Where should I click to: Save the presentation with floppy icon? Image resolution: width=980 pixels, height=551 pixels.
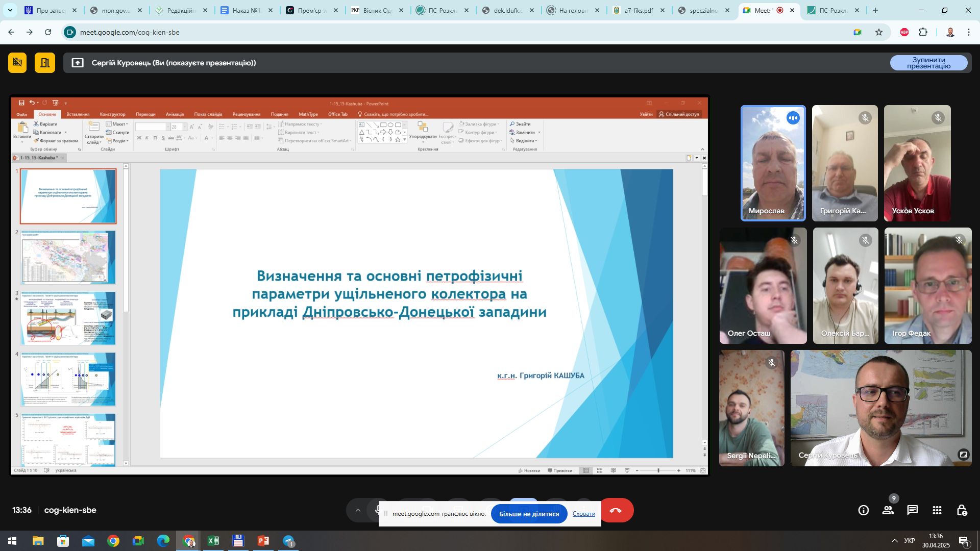[x=21, y=103]
